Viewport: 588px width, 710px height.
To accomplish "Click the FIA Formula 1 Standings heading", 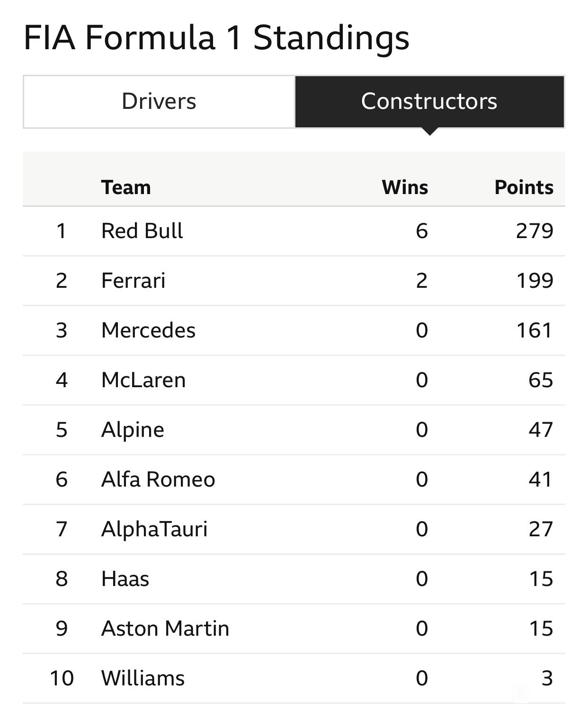I will [x=216, y=38].
